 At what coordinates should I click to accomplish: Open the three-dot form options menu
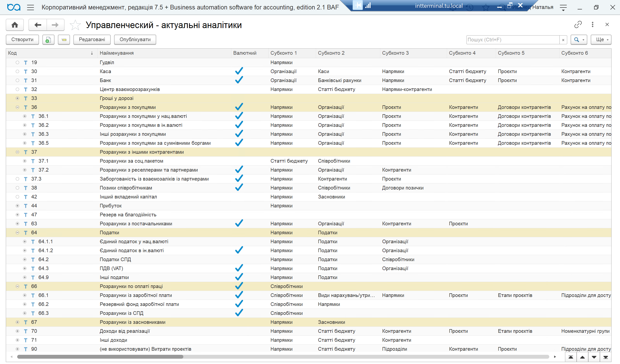(592, 24)
